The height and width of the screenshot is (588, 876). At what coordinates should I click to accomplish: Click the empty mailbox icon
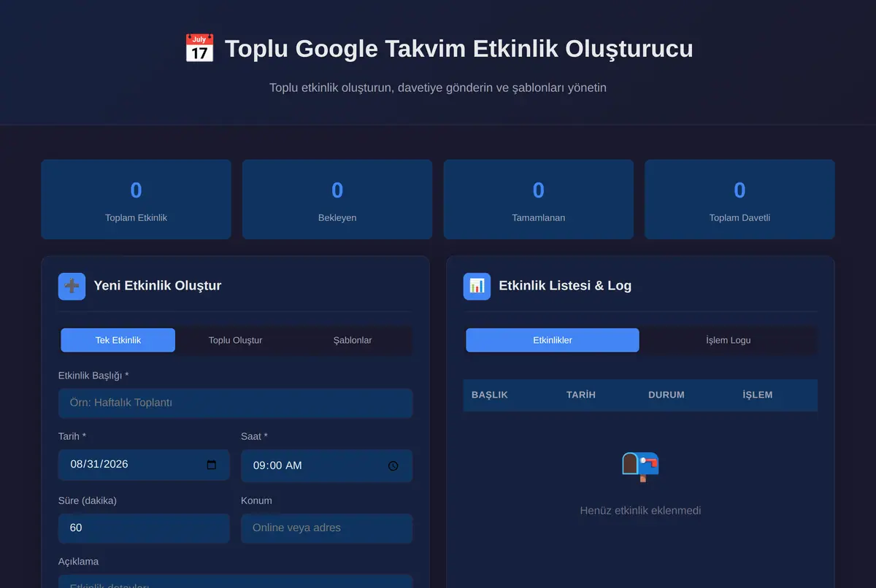[x=640, y=466]
